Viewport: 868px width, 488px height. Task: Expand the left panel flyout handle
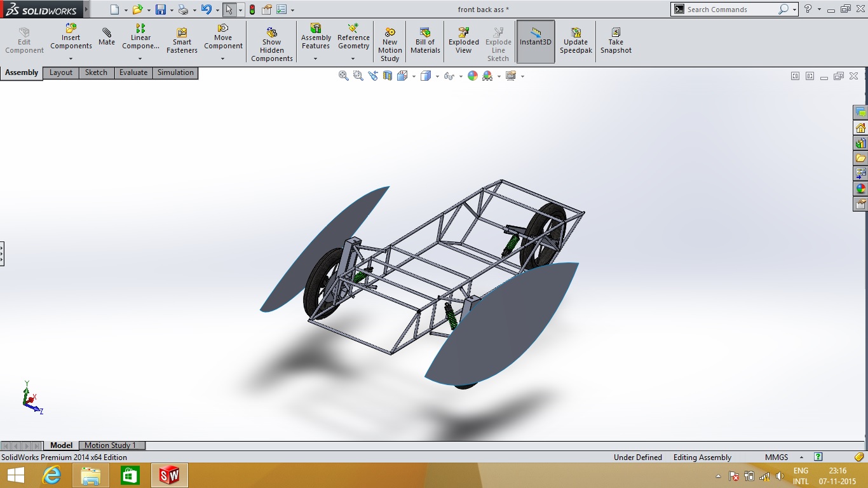pyautogui.click(x=2, y=254)
